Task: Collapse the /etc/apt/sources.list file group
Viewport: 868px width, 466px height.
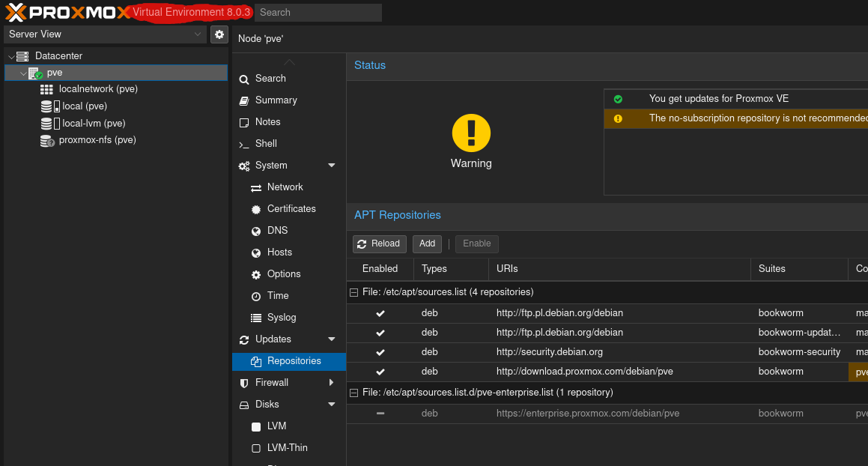Action: tap(354, 292)
